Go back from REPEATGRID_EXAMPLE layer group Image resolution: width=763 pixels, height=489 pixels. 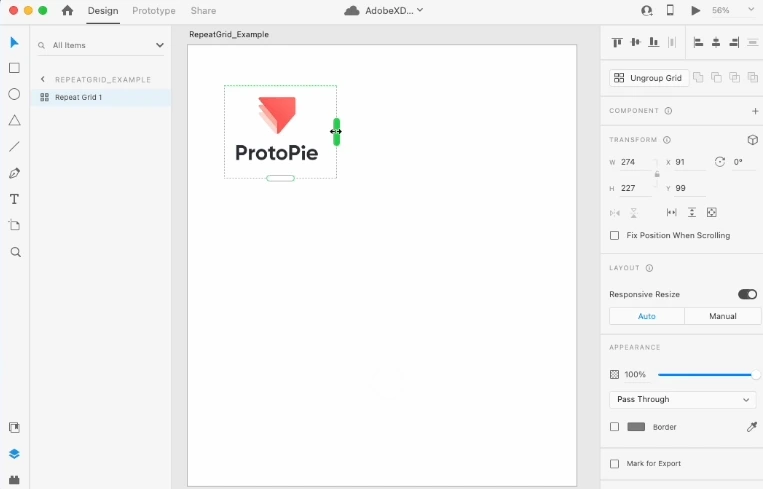tap(43, 79)
